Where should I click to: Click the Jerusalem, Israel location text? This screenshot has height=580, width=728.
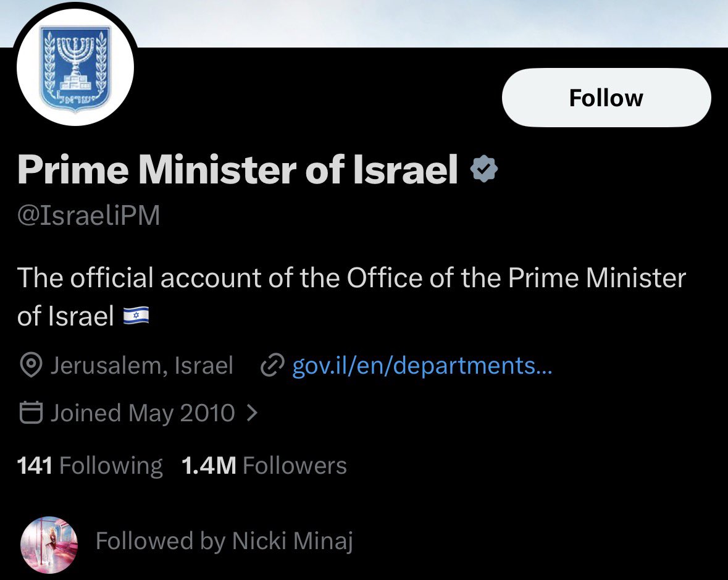pos(141,366)
